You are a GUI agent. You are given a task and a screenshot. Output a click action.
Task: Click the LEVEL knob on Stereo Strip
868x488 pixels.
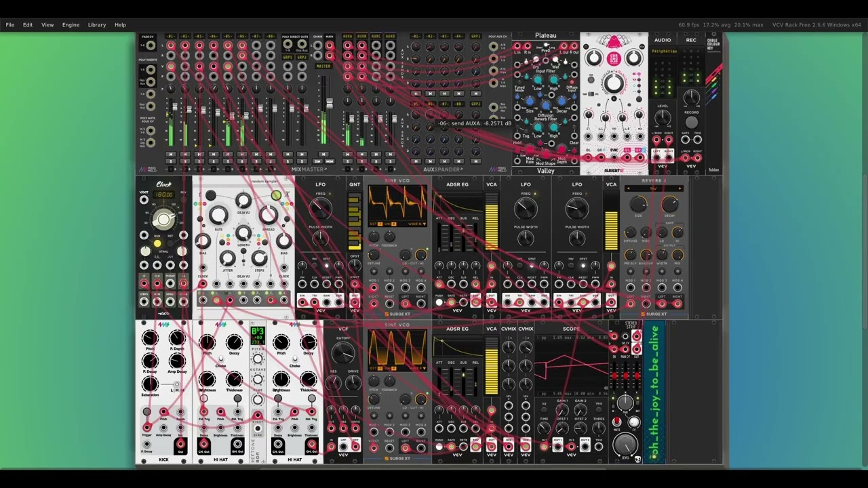click(x=625, y=444)
